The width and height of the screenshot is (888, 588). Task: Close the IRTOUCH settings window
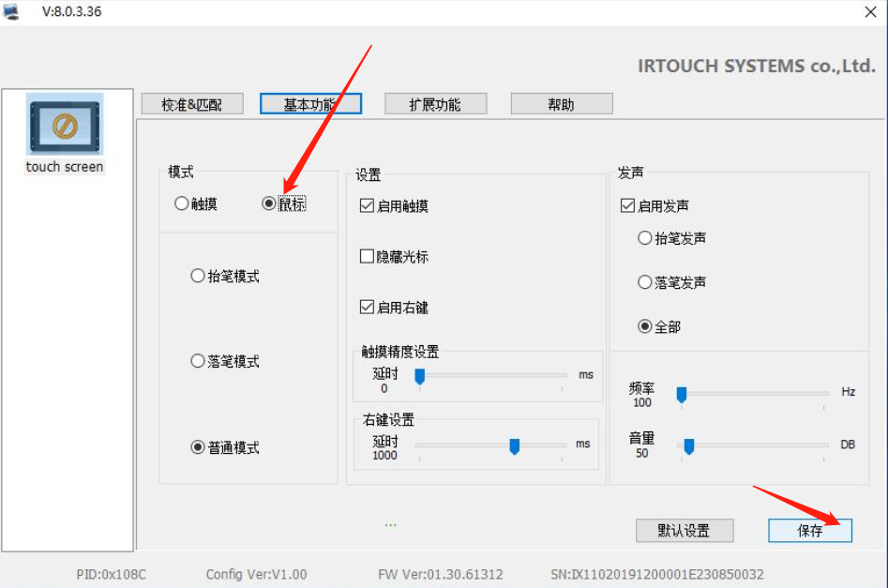click(x=870, y=11)
